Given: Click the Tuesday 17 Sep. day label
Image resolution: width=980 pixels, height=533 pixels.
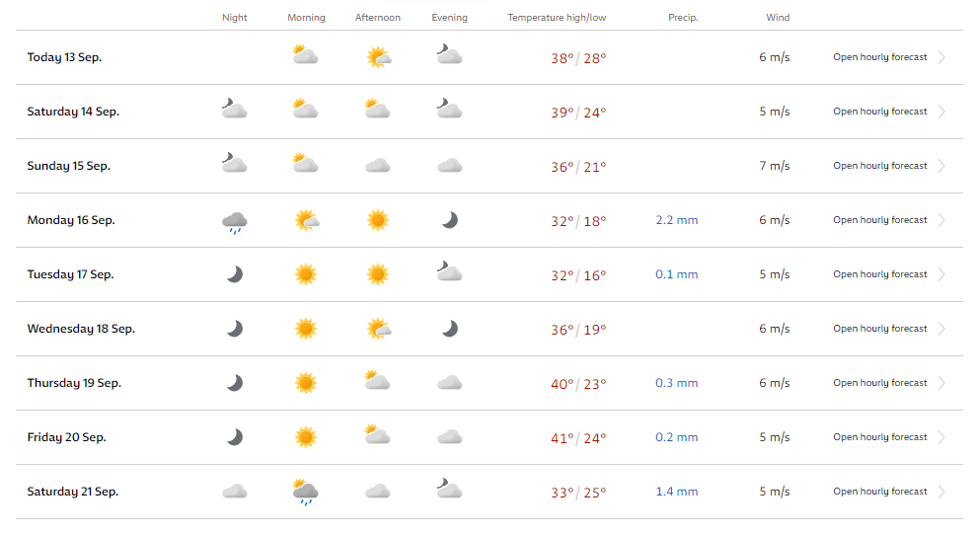Looking at the screenshot, I should pos(71,274).
